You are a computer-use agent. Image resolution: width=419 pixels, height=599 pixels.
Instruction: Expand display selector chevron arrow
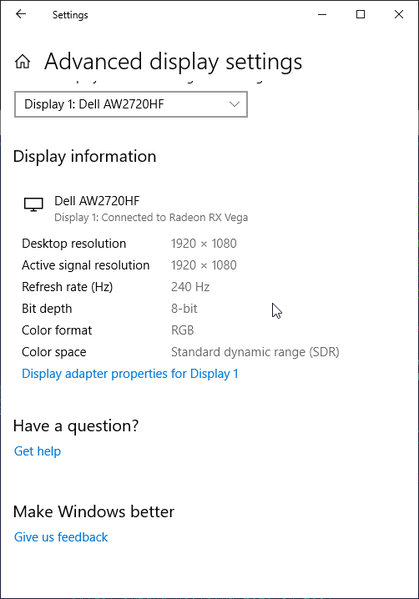(234, 104)
